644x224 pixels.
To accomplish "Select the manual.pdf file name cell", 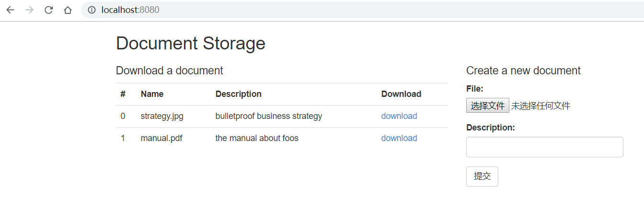I will point(161,138).
